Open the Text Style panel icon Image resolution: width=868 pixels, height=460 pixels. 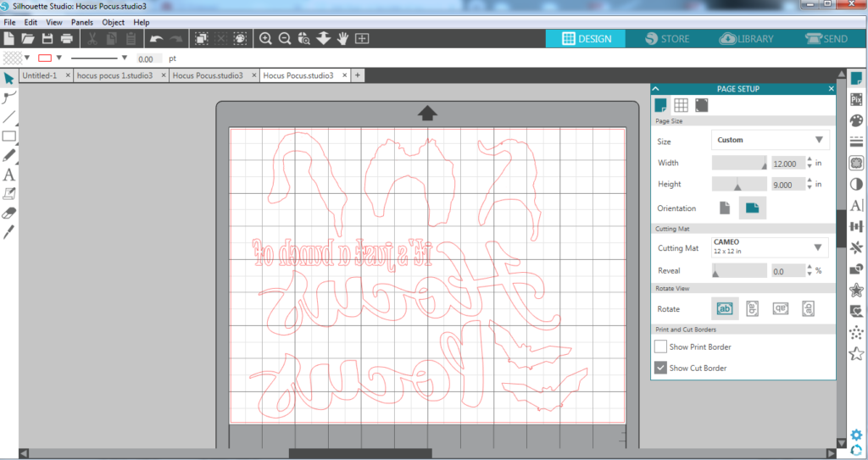[x=856, y=205]
